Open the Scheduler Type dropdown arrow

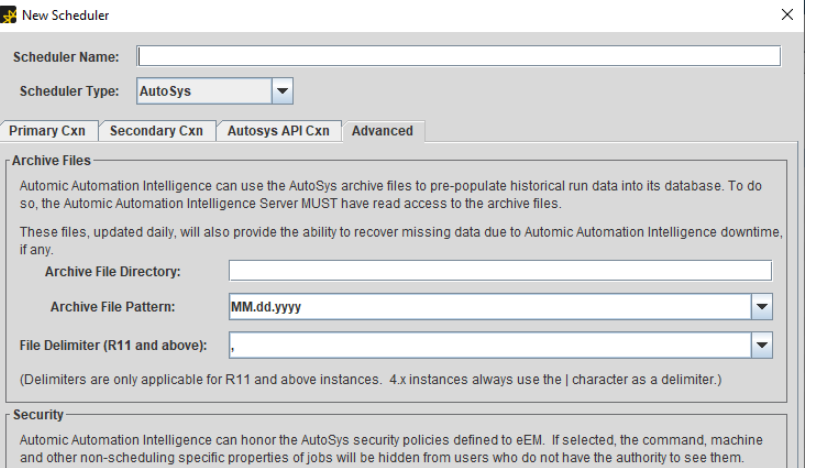point(283,91)
